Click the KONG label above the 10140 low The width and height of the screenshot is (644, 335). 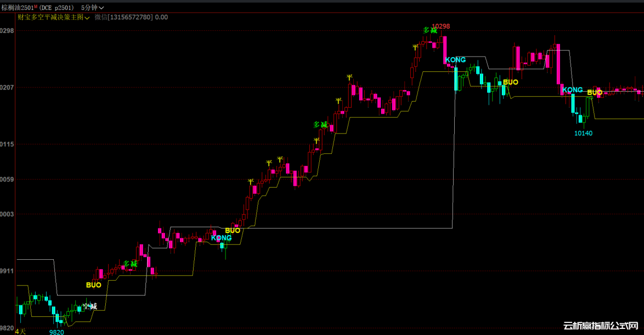pos(573,90)
